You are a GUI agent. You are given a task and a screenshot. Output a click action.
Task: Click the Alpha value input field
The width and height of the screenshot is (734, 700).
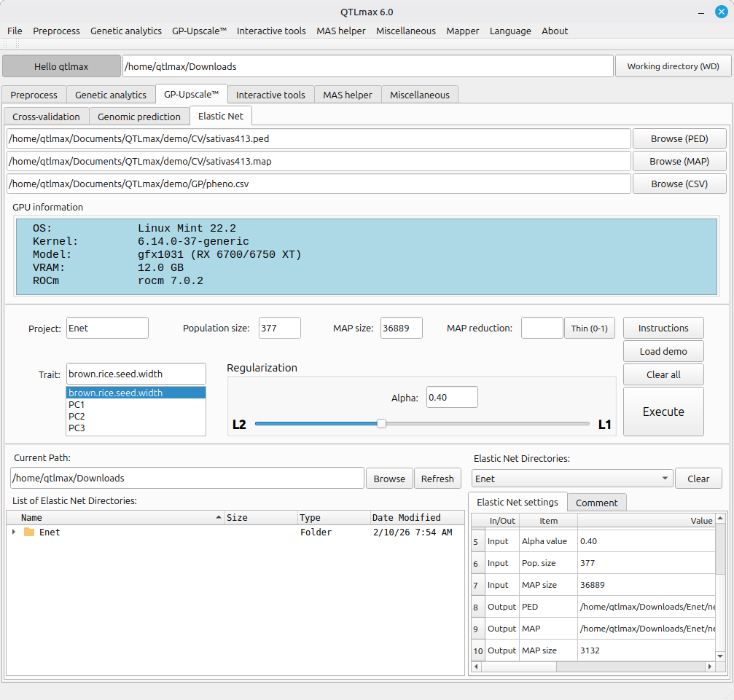coord(452,398)
